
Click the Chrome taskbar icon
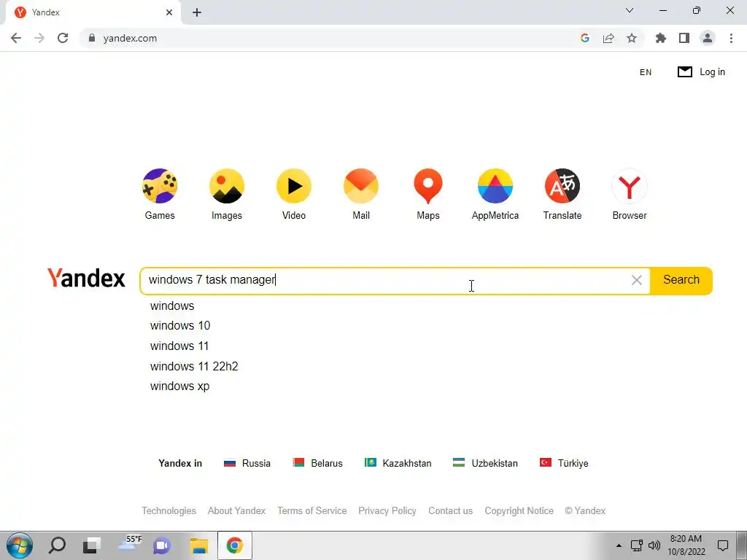(x=234, y=545)
